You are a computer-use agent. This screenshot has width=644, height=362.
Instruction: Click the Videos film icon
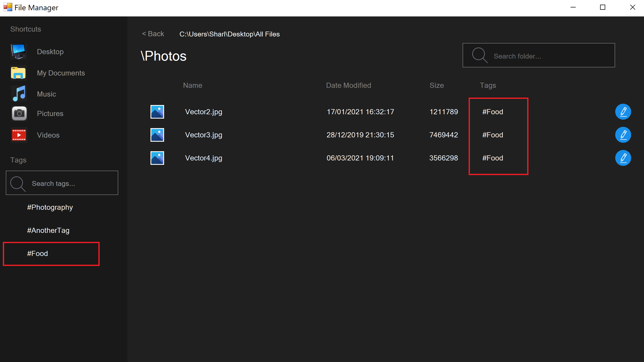(x=19, y=135)
